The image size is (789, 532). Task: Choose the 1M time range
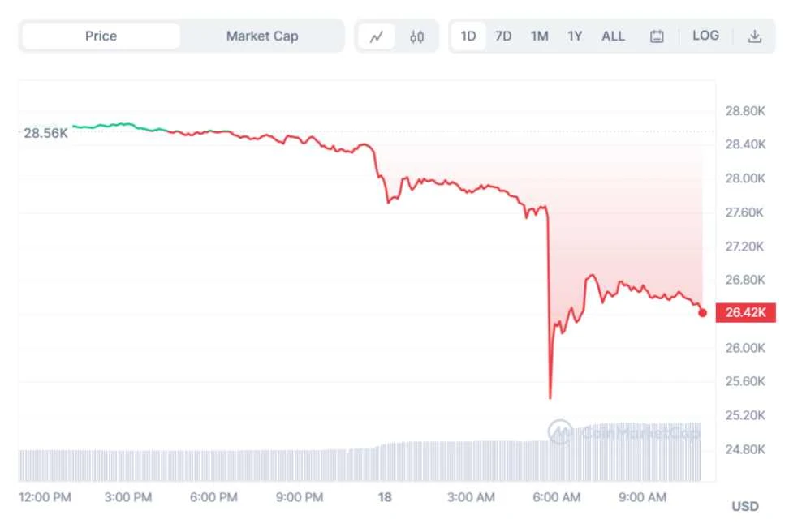tap(539, 36)
